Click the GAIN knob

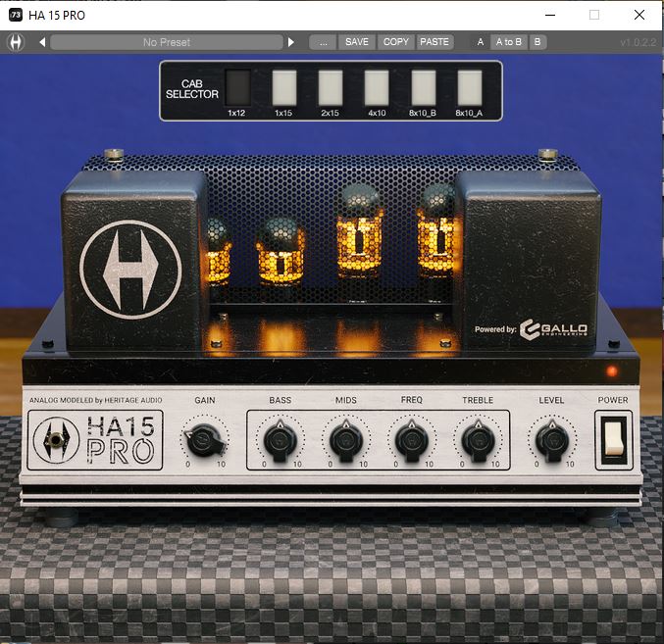pyautogui.click(x=205, y=440)
